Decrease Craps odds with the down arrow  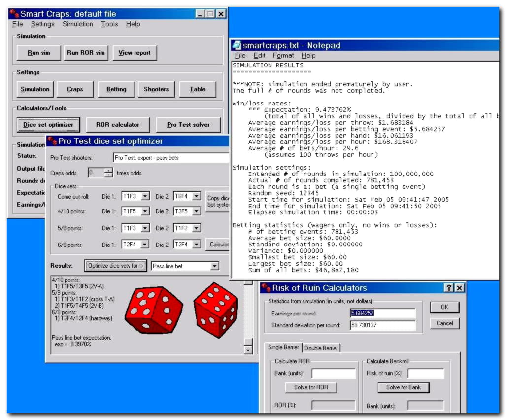108,175
